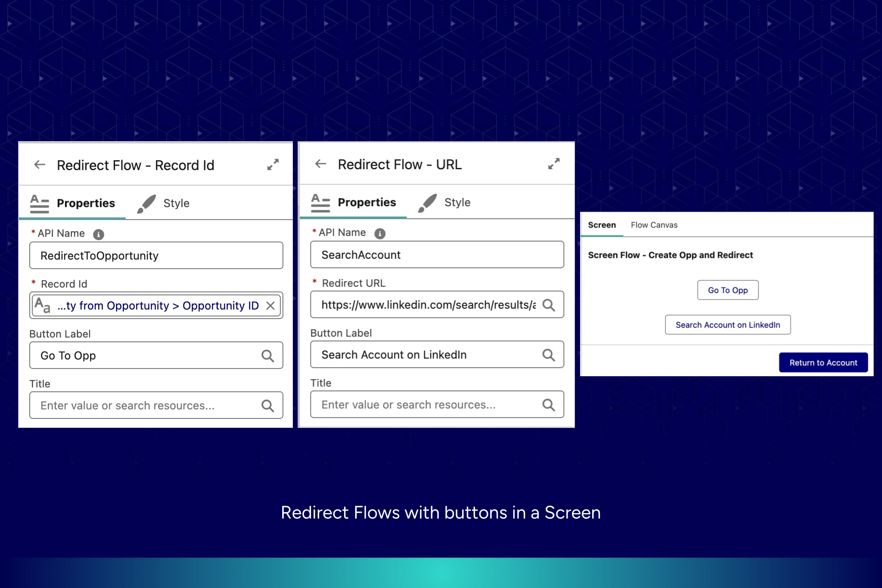Switch to the Screen tab

602,225
